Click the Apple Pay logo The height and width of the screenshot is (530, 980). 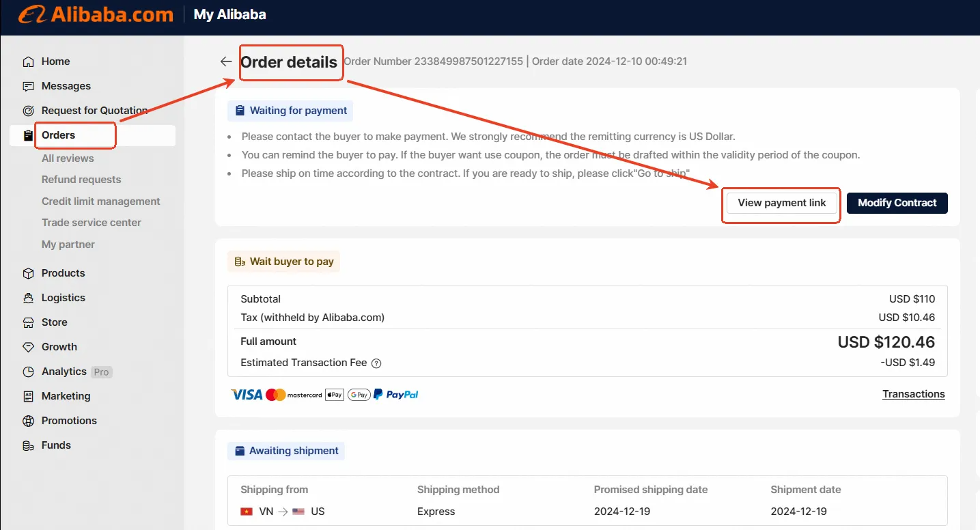(x=335, y=394)
